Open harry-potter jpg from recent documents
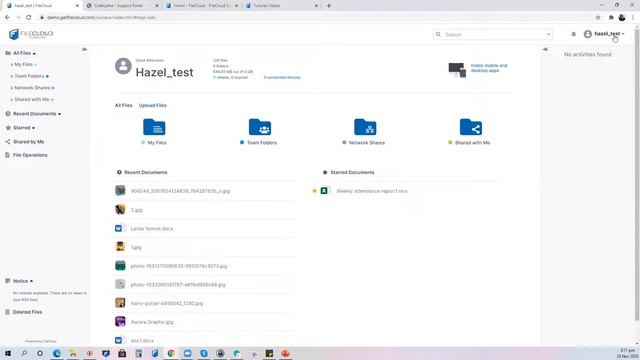The height and width of the screenshot is (360, 640). 167,303
